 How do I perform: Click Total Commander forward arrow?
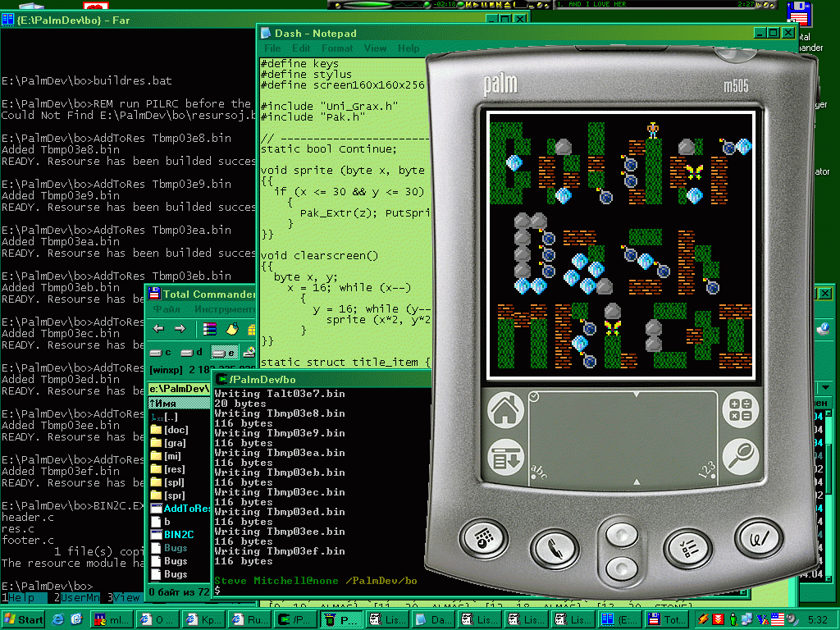coord(180,328)
